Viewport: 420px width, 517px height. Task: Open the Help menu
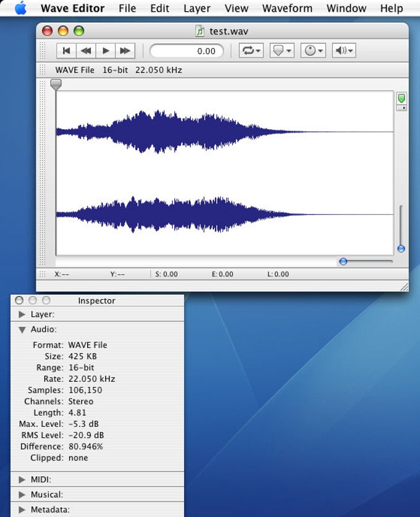pos(392,8)
